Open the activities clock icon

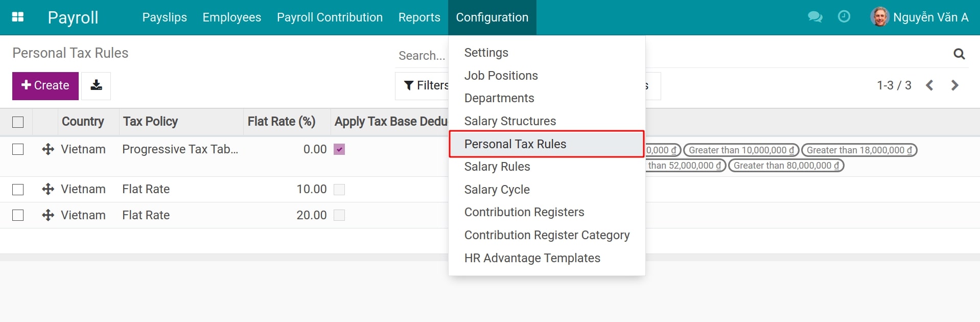[843, 17]
